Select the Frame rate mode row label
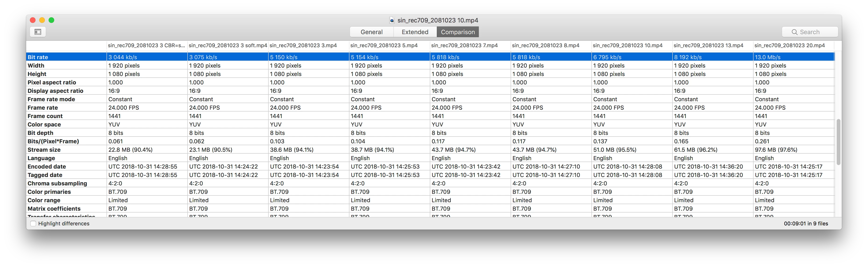 click(51, 99)
